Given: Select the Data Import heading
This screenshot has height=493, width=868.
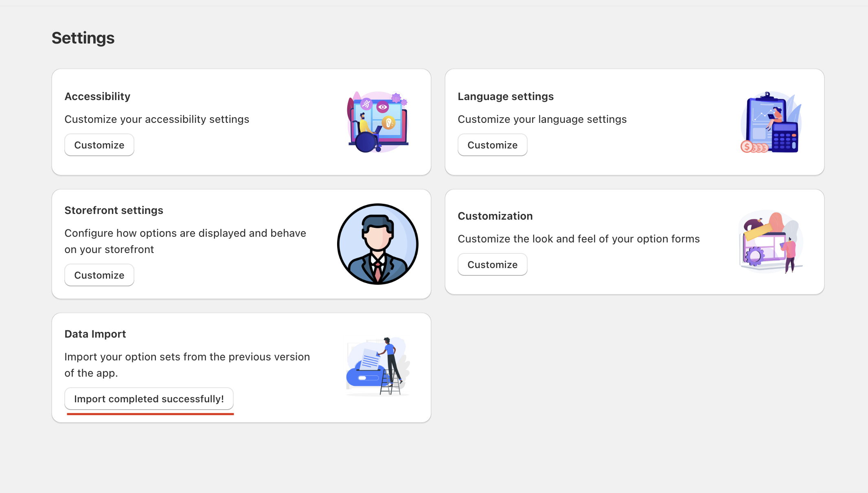Looking at the screenshot, I should click(95, 334).
